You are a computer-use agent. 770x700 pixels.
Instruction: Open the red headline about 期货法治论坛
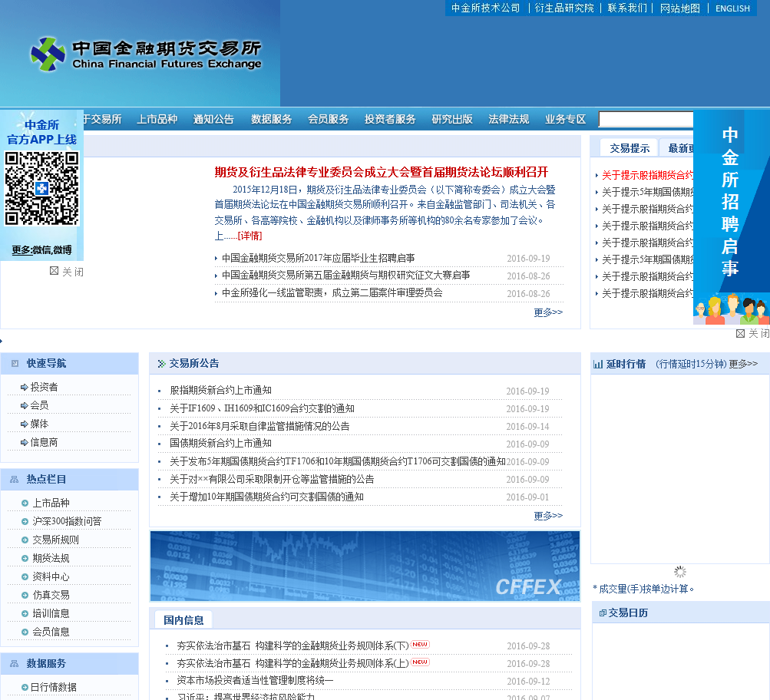point(381,172)
